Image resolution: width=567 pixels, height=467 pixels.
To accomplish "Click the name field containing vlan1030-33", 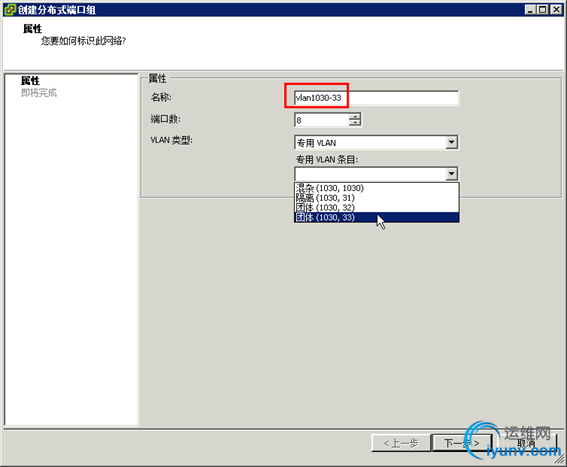I will point(376,98).
